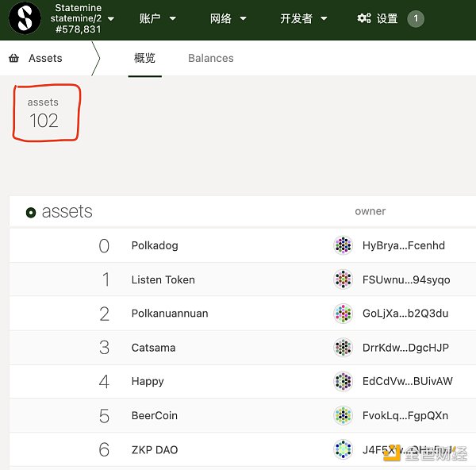Switch to the Balances tab
The height and width of the screenshot is (470, 476).
tap(210, 58)
